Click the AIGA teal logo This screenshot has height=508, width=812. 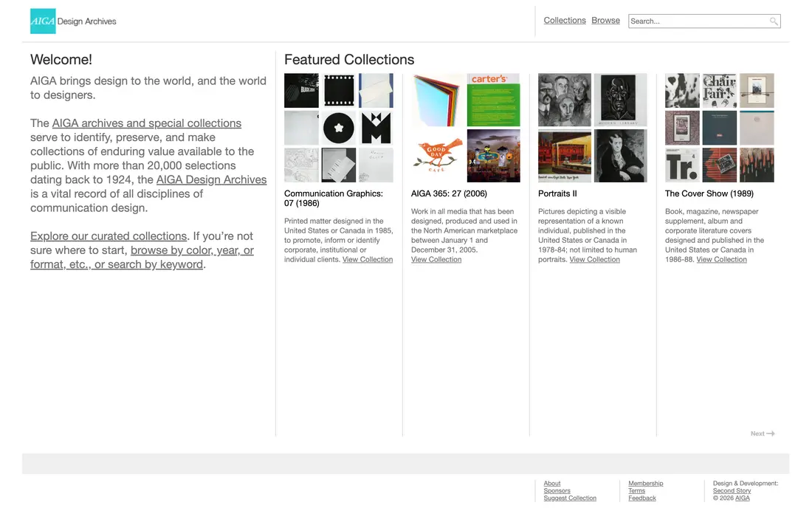[43, 21]
